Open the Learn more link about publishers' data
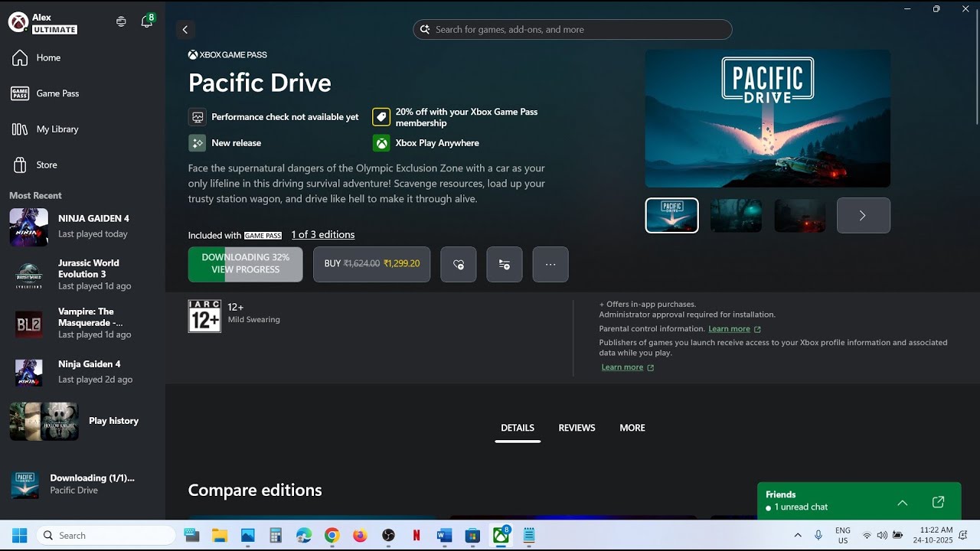 627,367
